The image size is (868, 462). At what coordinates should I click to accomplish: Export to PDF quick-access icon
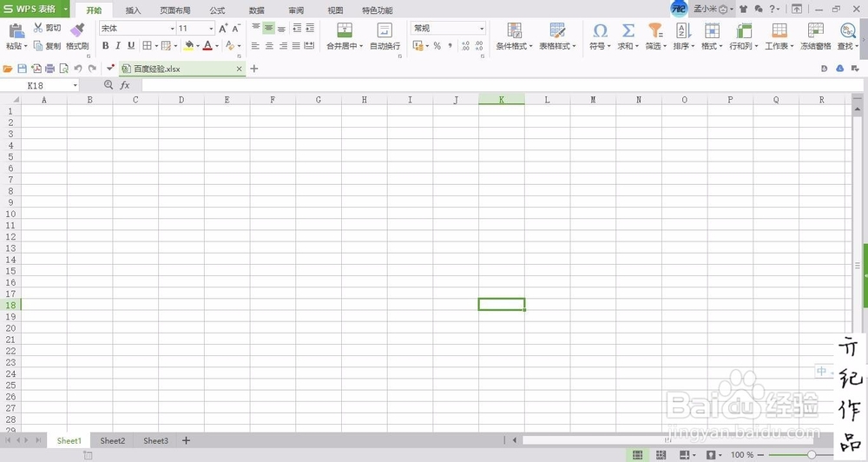click(36, 69)
